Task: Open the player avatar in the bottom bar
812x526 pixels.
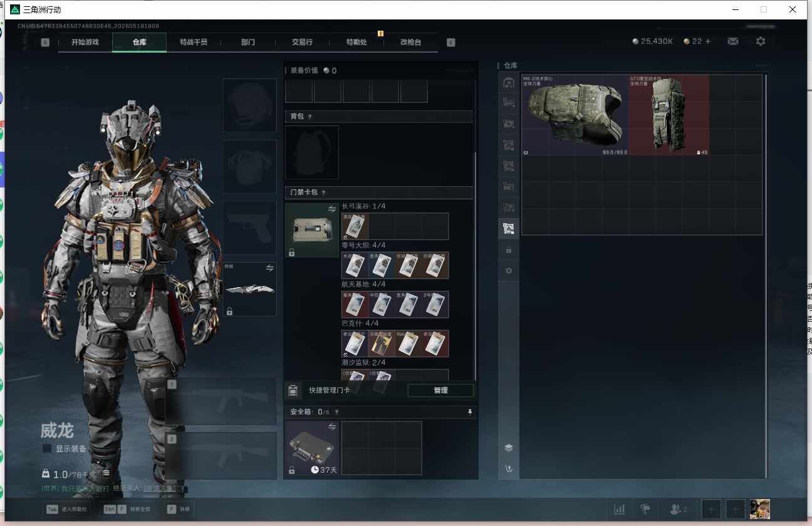Action: coord(760,510)
